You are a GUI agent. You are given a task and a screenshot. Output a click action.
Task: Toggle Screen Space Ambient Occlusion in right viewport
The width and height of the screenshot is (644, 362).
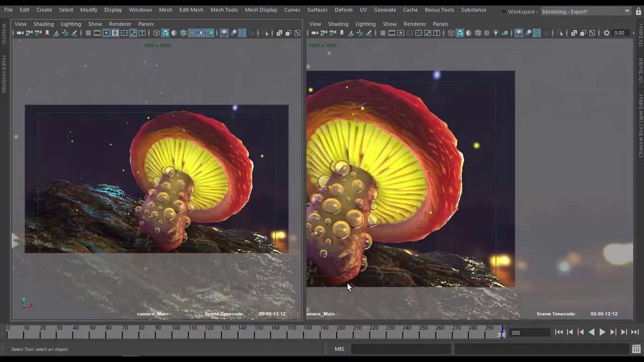[518, 33]
